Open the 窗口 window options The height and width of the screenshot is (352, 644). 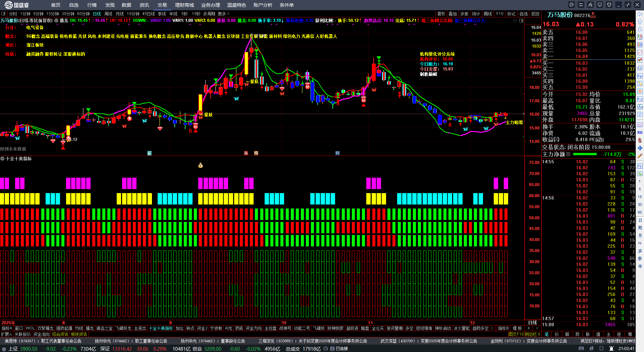point(19,328)
